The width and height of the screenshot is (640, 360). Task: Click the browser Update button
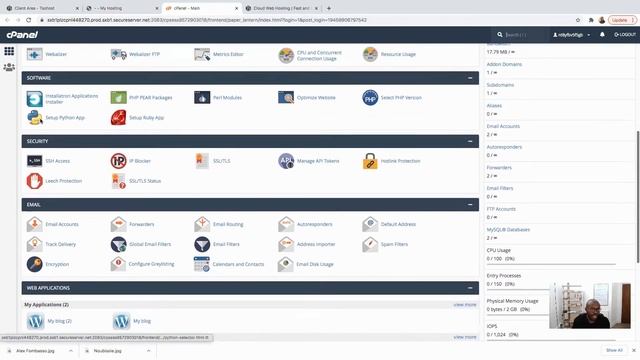[622, 20]
